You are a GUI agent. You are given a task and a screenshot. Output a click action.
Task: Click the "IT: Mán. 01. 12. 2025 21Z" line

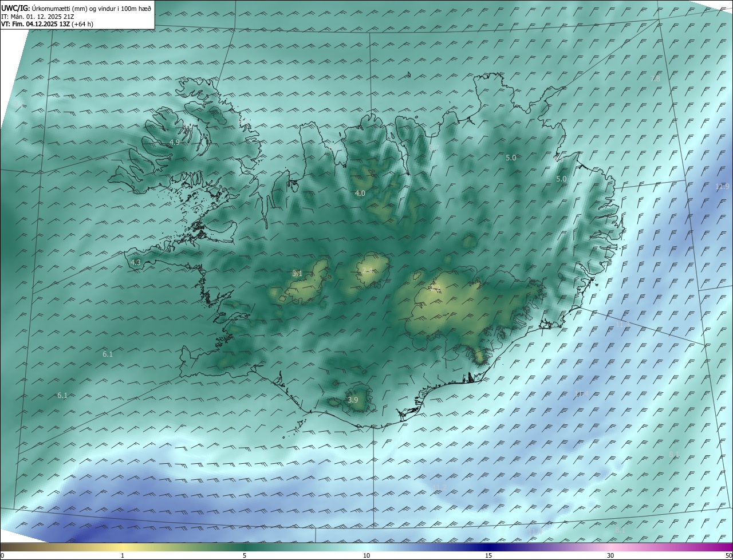tap(37, 17)
